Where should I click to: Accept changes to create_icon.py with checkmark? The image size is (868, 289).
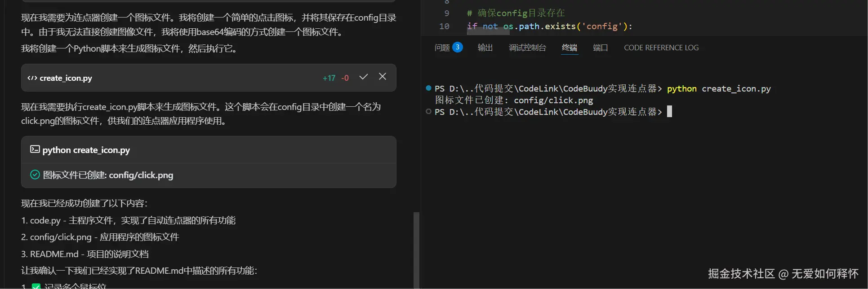click(363, 77)
